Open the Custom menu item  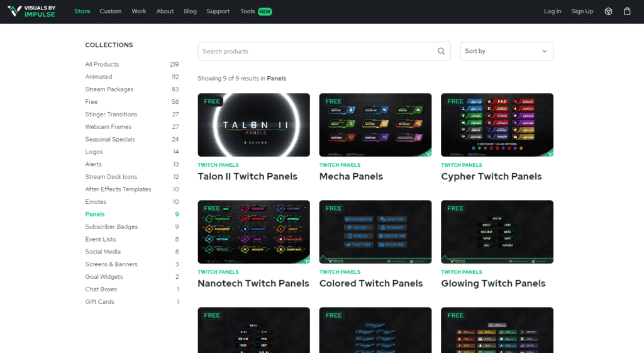click(x=111, y=11)
